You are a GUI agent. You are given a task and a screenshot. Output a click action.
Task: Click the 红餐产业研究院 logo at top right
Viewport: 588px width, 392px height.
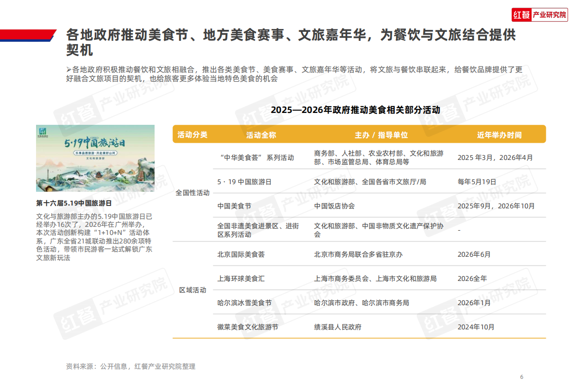click(540, 15)
